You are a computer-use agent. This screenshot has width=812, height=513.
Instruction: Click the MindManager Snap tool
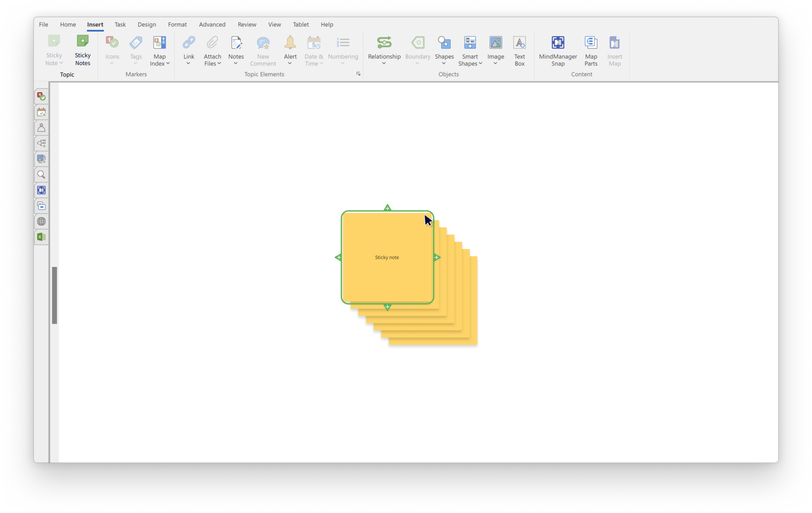click(557, 50)
